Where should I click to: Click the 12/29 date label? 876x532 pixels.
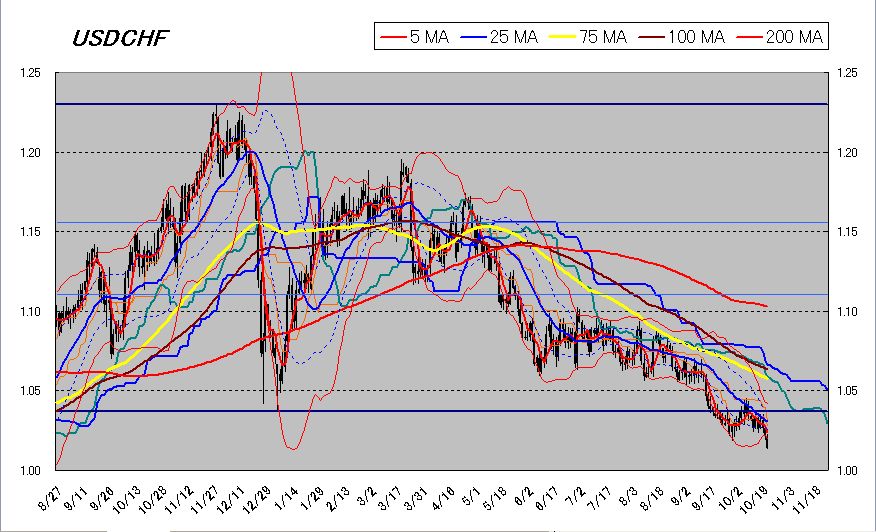[255, 500]
